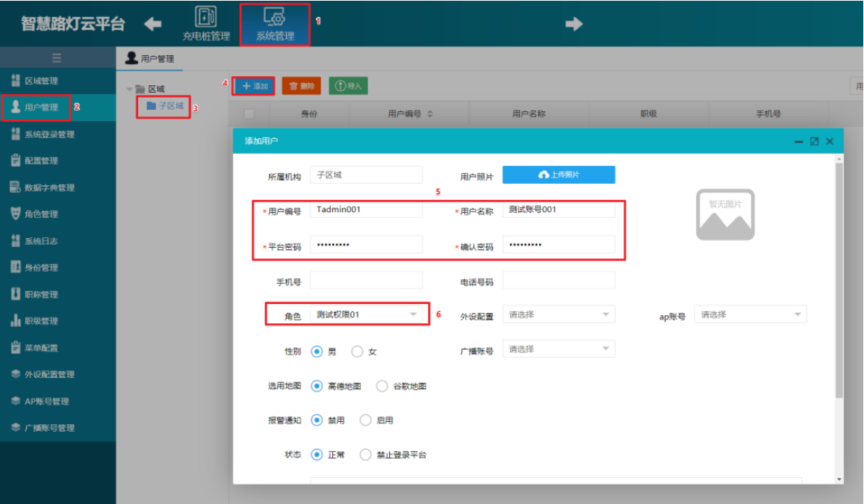Enable 报警通知 by selecting 启用
Screen dimensions: 864x504
click(365, 420)
